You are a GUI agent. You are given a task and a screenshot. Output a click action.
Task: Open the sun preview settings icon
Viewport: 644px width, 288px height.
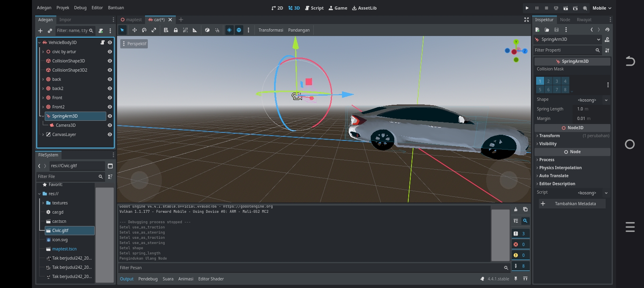pos(229,30)
